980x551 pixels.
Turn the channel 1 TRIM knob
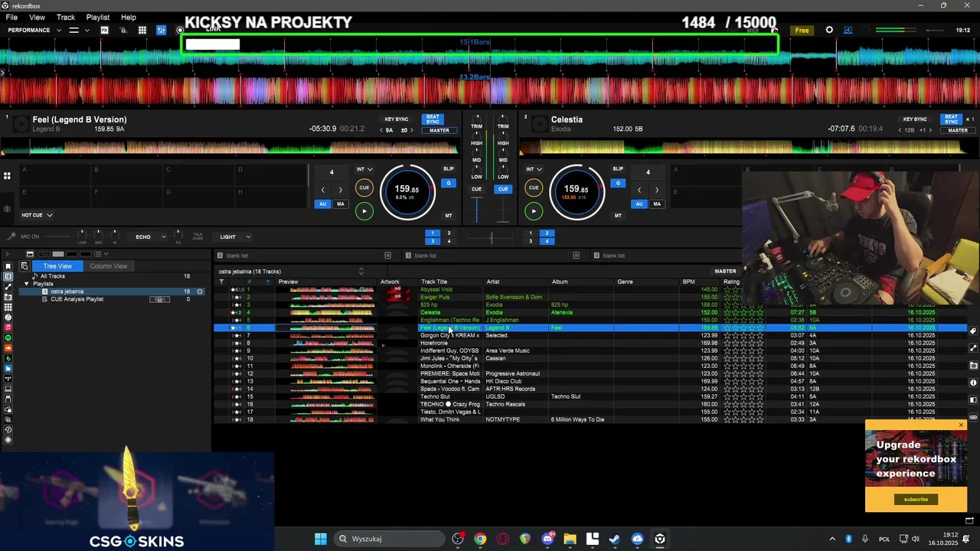(477, 119)
